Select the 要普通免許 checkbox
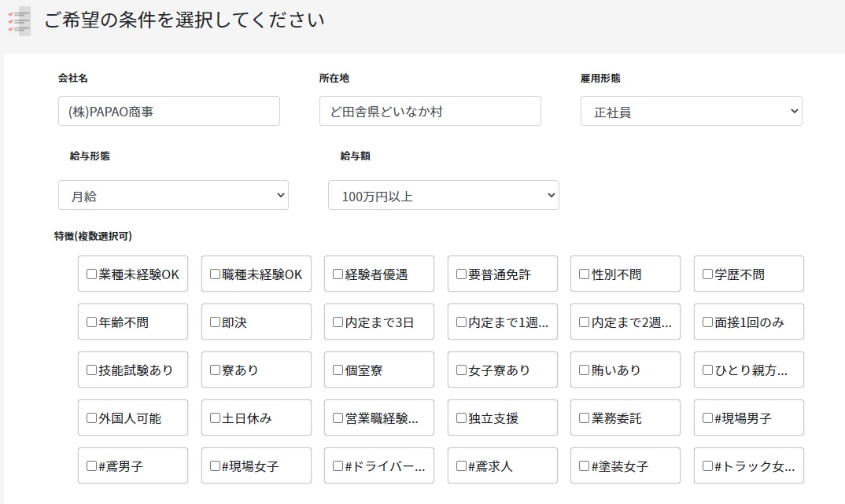The width and height of the screenshot is (845, 504). 462,274
